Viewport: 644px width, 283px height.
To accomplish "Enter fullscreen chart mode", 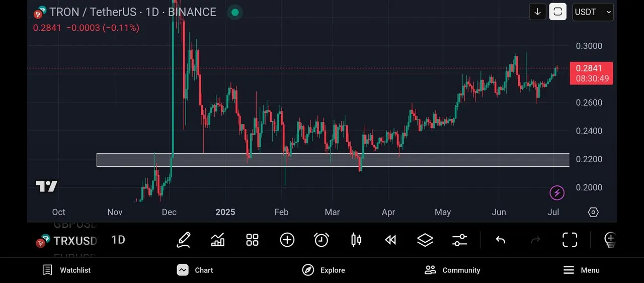I will point(570,240).
